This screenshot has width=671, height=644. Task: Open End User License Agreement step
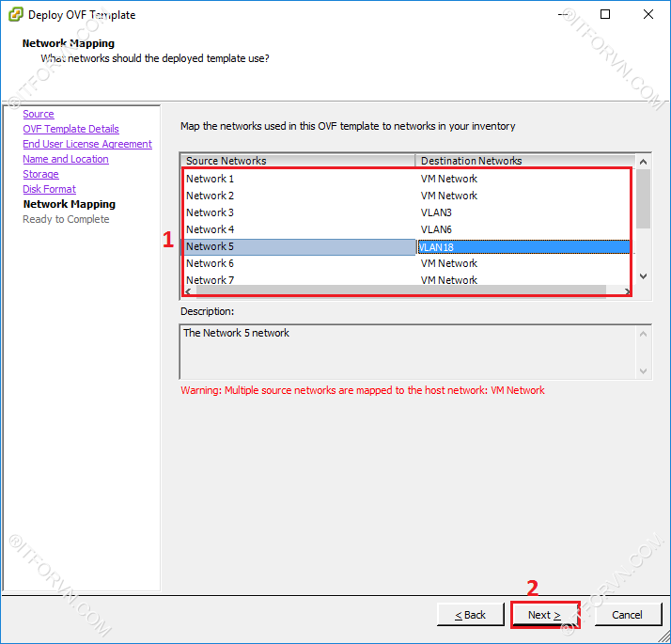pos(87,144)
